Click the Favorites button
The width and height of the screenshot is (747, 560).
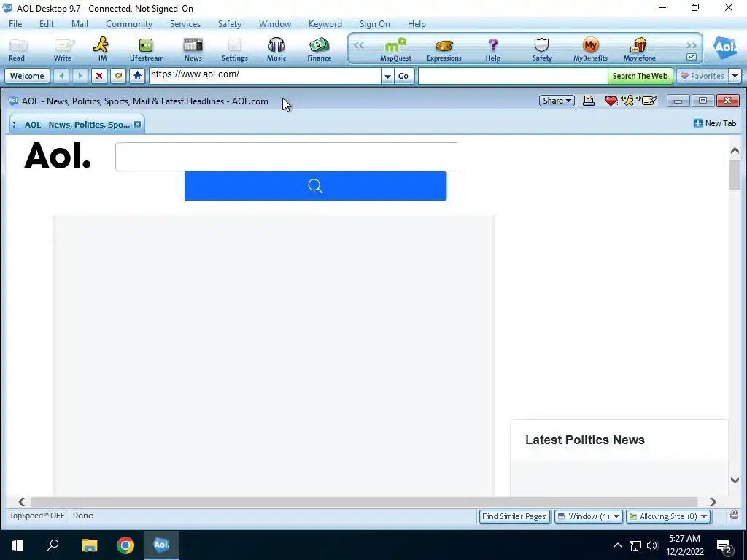click(703, 76)
